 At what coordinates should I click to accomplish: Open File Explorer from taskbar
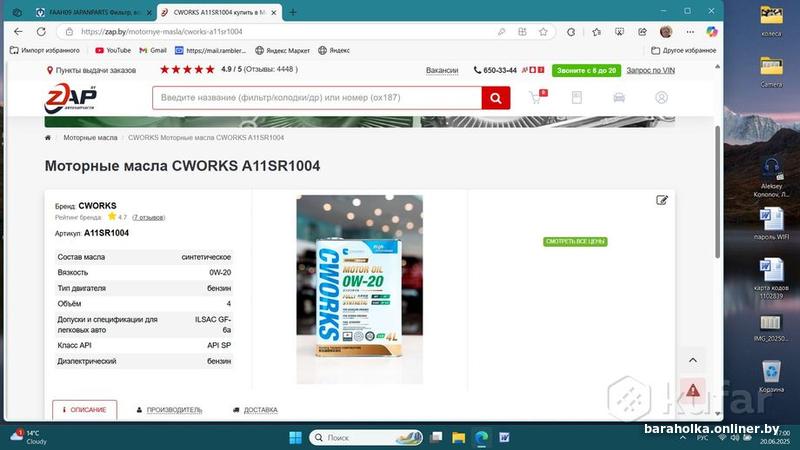tap(458, 437)
